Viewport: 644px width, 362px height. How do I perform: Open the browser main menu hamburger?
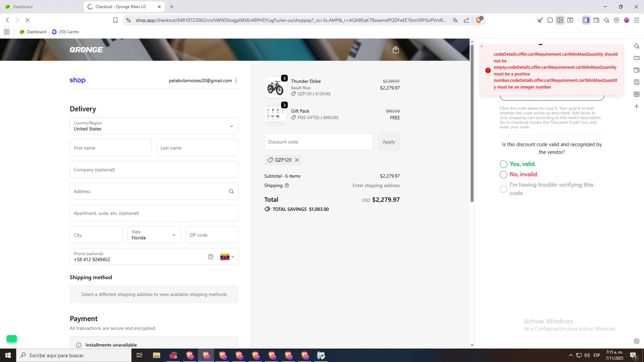637,20
